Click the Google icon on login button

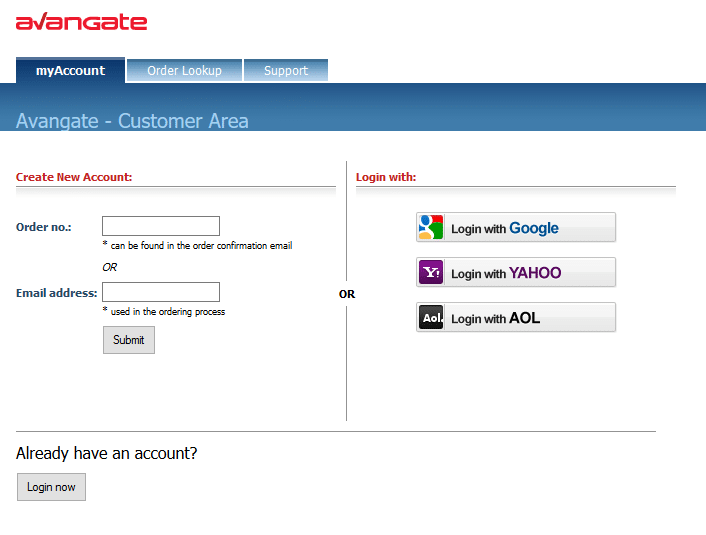pyautogui.click(x=431, y=227)
